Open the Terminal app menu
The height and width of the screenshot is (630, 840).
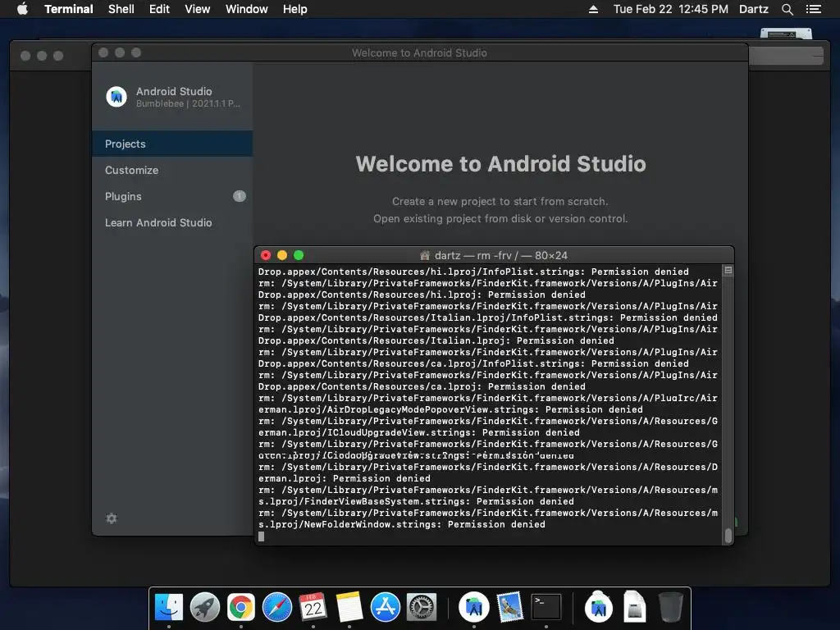[69, 9]
